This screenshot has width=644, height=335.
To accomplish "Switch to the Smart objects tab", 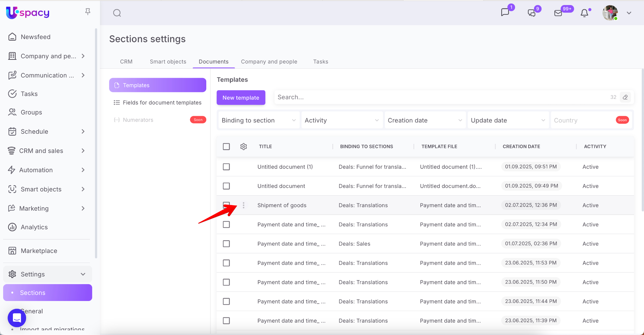I will click(168, 62).
